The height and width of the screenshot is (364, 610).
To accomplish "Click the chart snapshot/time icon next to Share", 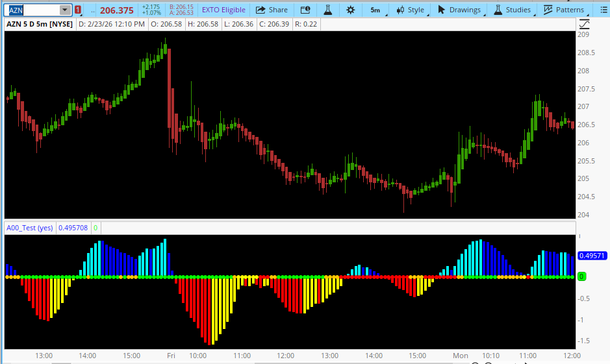I will tap(306, 10).
